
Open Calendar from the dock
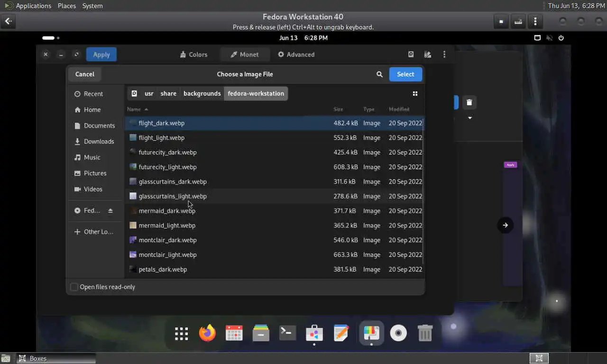click(234, 333)
